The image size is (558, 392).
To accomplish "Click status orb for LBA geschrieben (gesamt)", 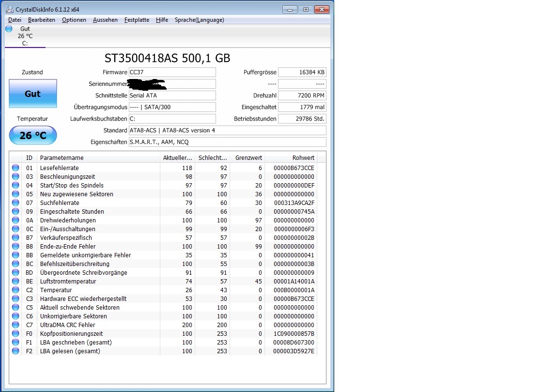I will pyautogui.click(x=15, y=342).
